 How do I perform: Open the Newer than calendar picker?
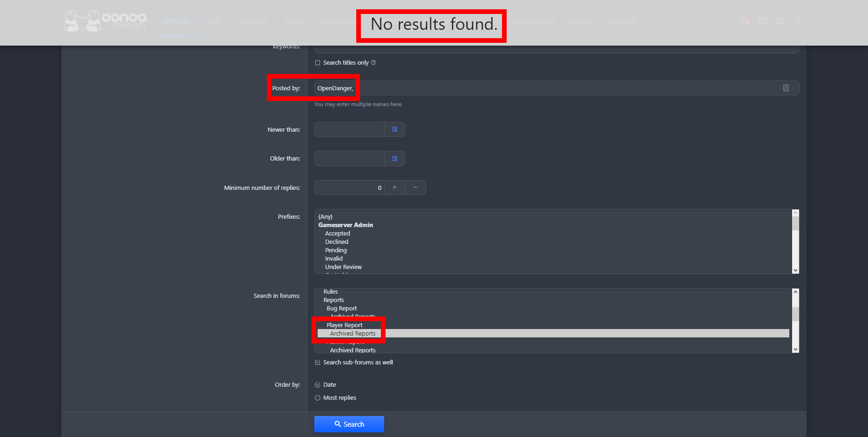pos(394,129)
